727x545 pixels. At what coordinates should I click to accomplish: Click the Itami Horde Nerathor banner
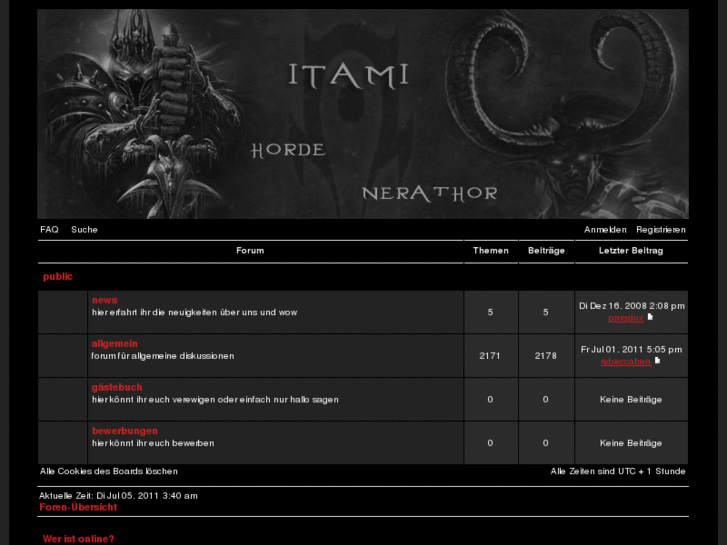coord(363,114)
